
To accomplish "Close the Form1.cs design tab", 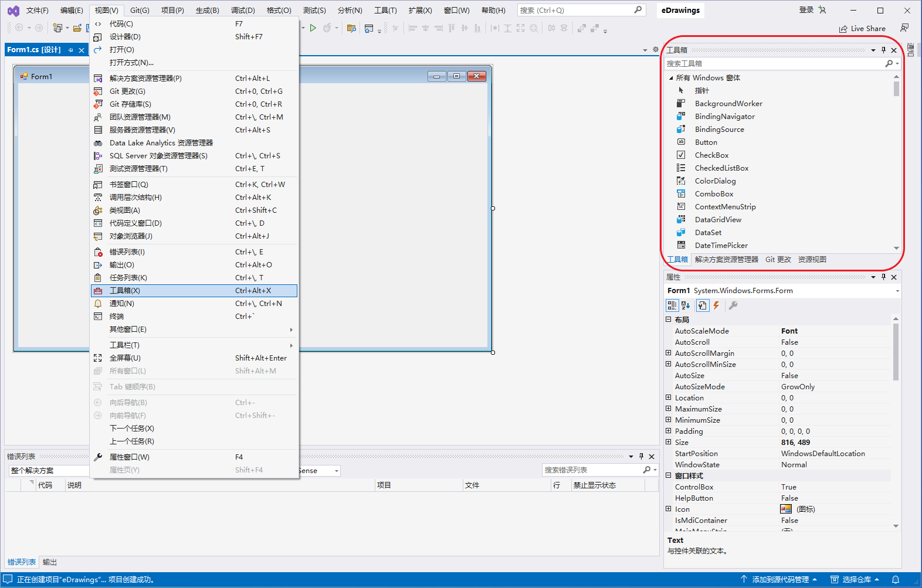I will (x=82, y=50).
